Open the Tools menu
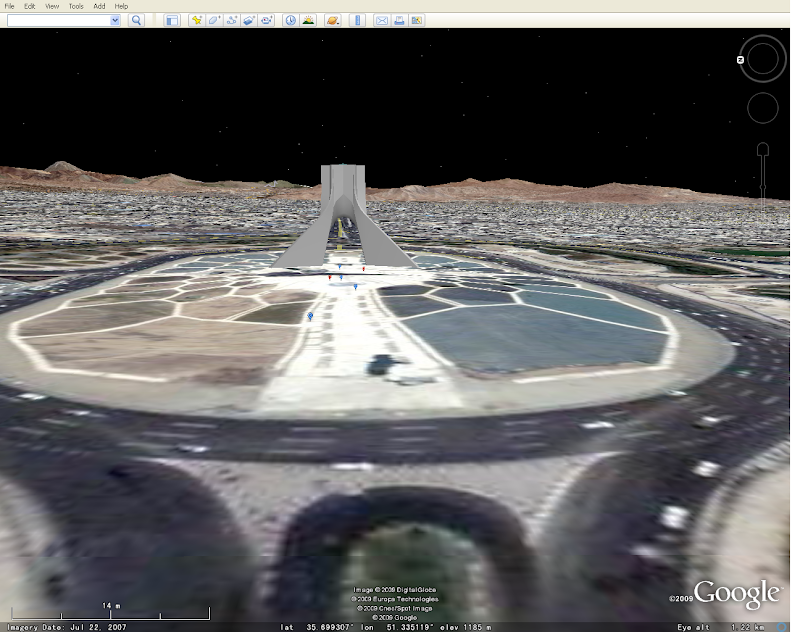Screen dimensions: 800x632 [x=76, y=6]
